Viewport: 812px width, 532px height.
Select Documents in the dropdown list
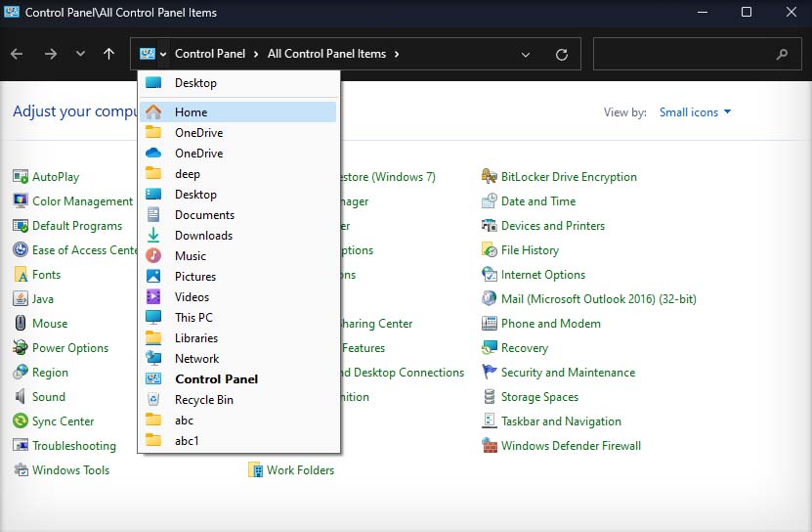(x=238, y=215)
